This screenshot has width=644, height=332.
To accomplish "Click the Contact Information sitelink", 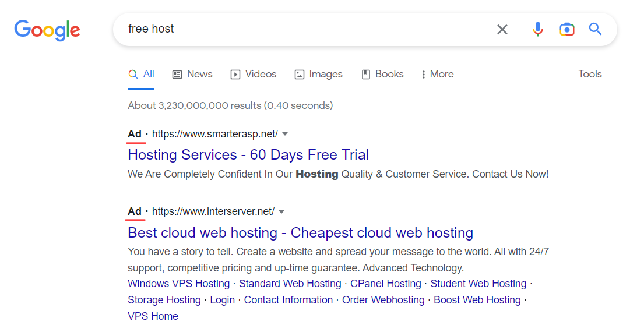I will [288, 300].
